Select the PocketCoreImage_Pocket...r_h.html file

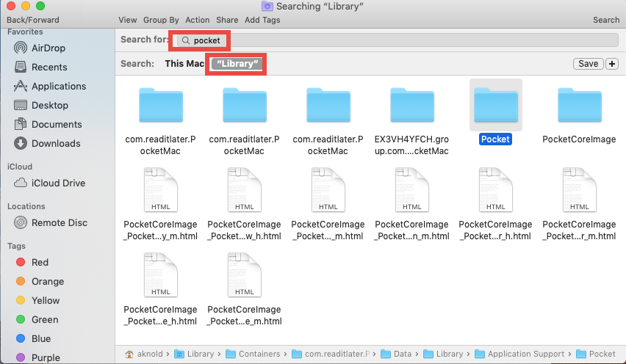[x=495, y=204]
